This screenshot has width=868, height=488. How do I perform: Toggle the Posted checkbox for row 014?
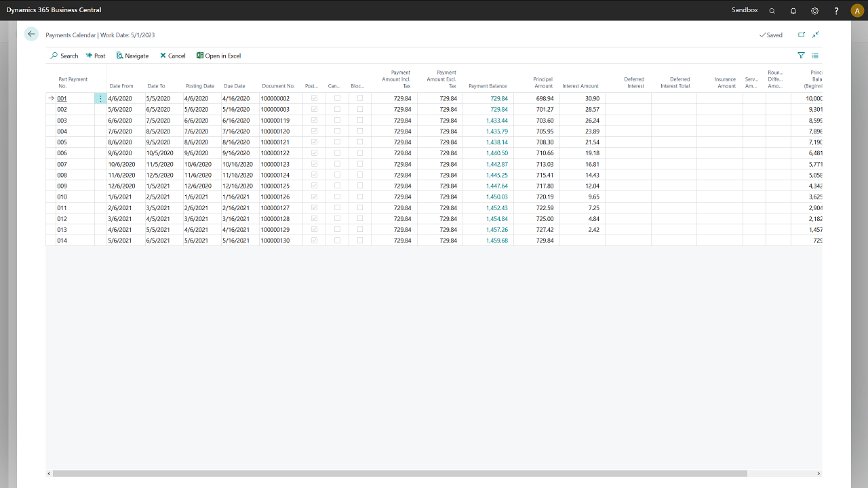click(x=314, y=241)
